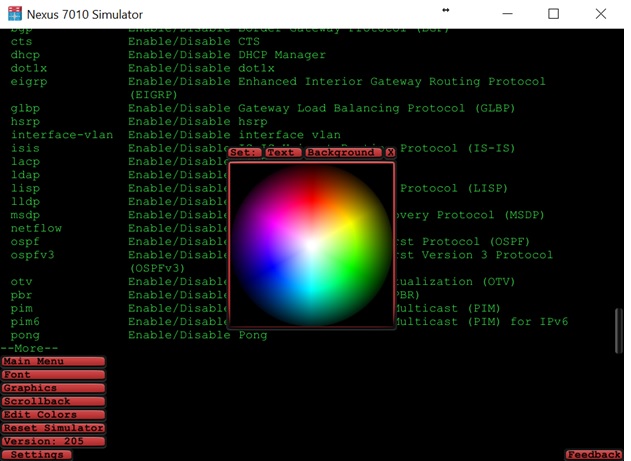Click the 'ospfv3' feature name

[x=32, y=255]
